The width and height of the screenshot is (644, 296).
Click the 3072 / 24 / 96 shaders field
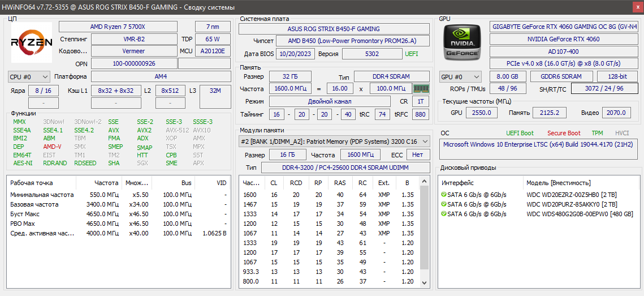[604, 88]
